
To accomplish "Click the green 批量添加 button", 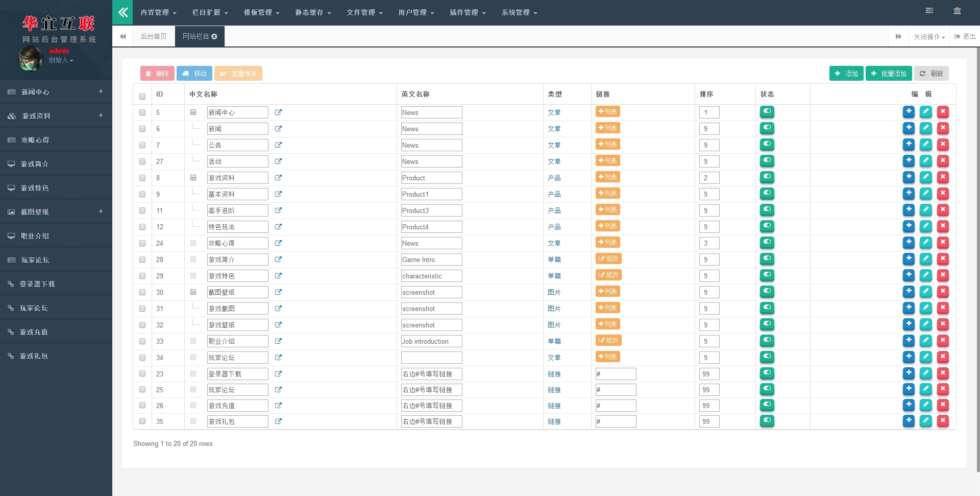I will click(889, 74).
